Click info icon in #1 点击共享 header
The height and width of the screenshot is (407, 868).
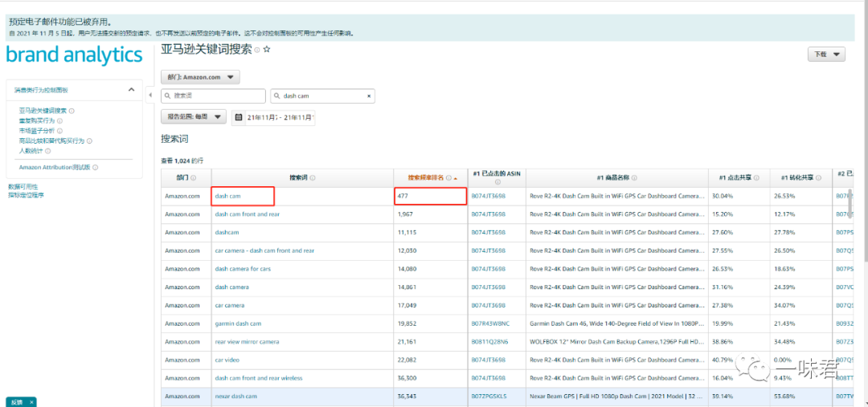(756, 177)
